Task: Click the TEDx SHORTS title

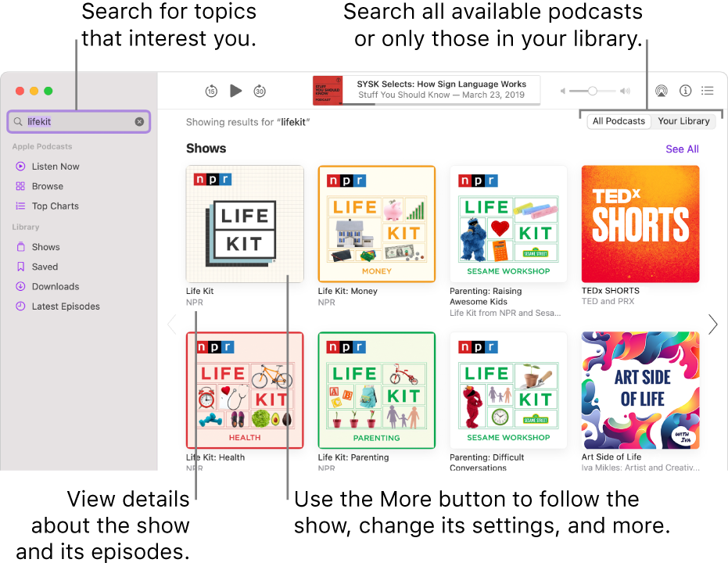Action: [610, 291]
